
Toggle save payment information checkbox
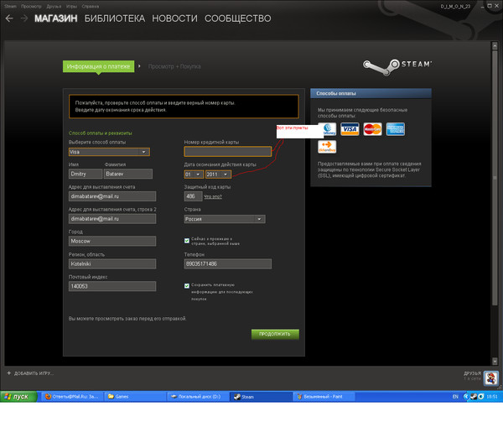(x=187, y=285)
